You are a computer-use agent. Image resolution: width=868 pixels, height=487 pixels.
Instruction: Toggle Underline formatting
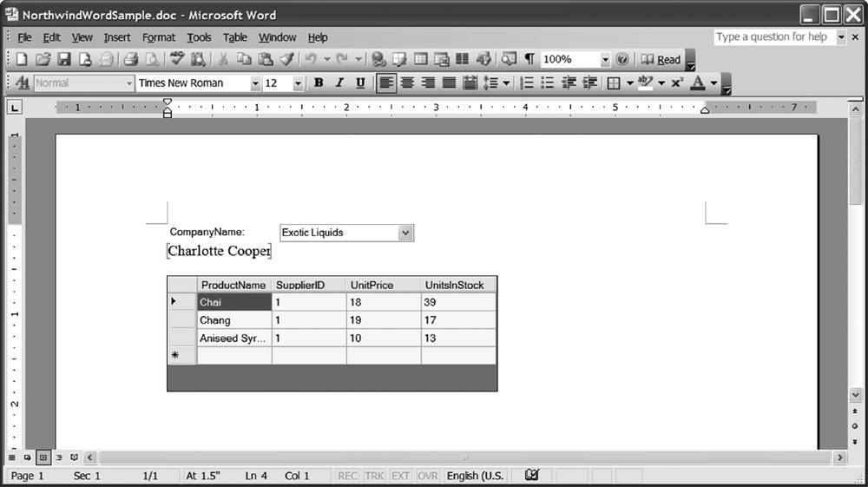pyautogui.click(x=360, y=83)
